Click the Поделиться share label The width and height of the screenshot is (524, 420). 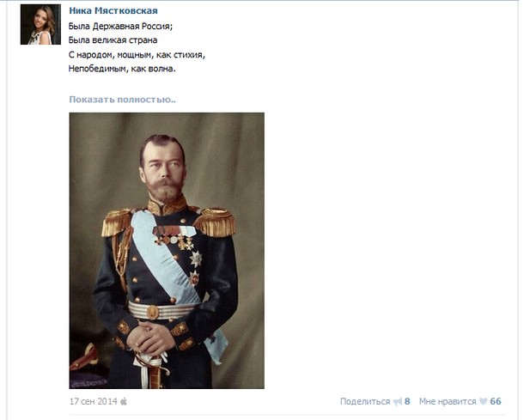tap(365, 401)
